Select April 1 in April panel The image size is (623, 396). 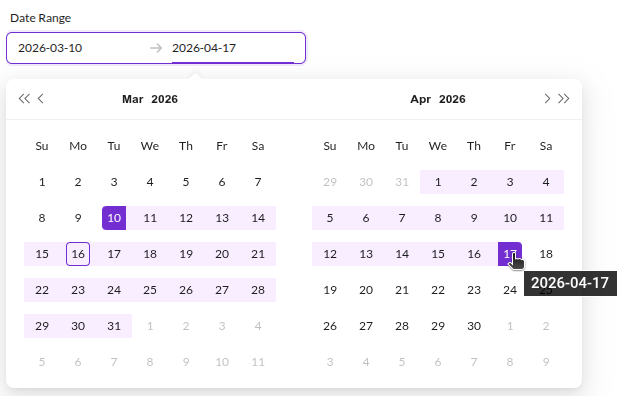pos(438,182)
